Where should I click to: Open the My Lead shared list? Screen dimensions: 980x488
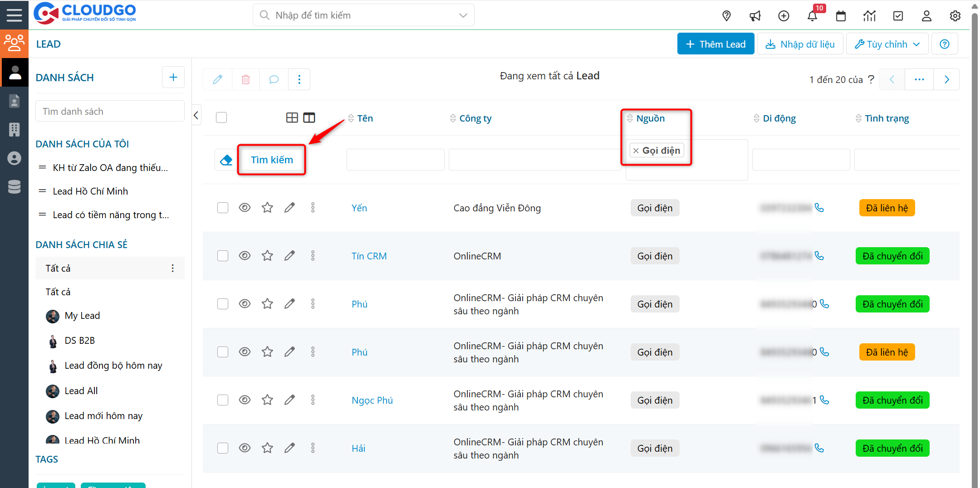click(x=82, y=316)
